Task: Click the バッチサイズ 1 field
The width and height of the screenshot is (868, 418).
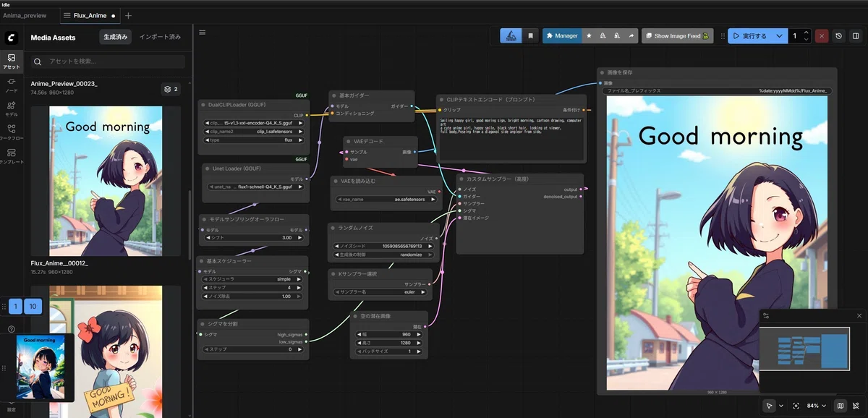Action: point(389,351)
